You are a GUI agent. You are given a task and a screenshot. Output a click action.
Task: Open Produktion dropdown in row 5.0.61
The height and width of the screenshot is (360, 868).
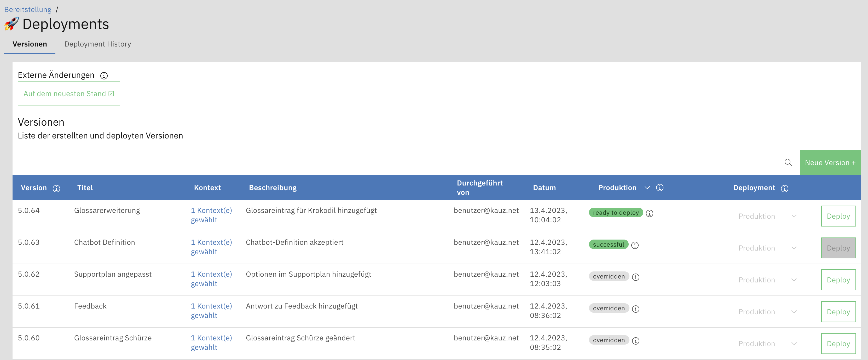tap(767, 312)
